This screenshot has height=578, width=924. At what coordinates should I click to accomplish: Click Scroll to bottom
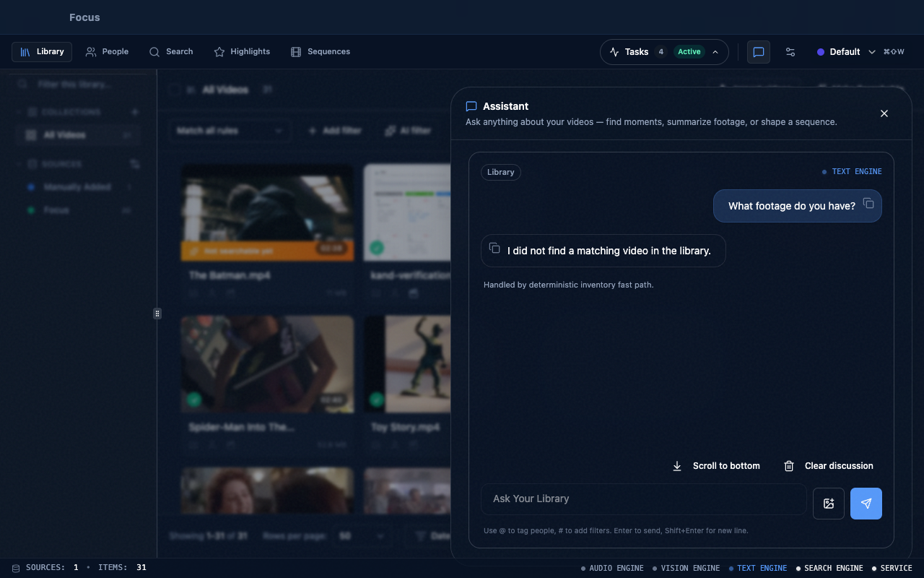click(x=716, y=466)
